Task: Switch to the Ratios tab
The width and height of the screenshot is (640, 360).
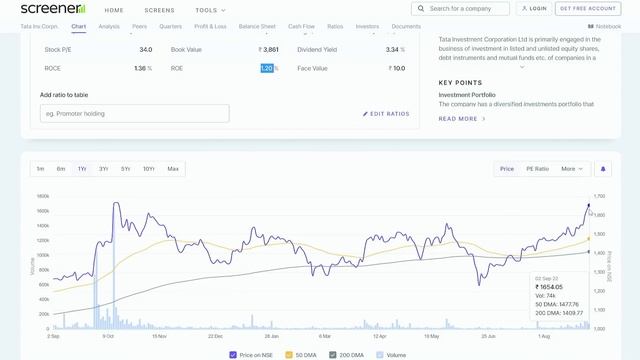Action: [335, 27]
